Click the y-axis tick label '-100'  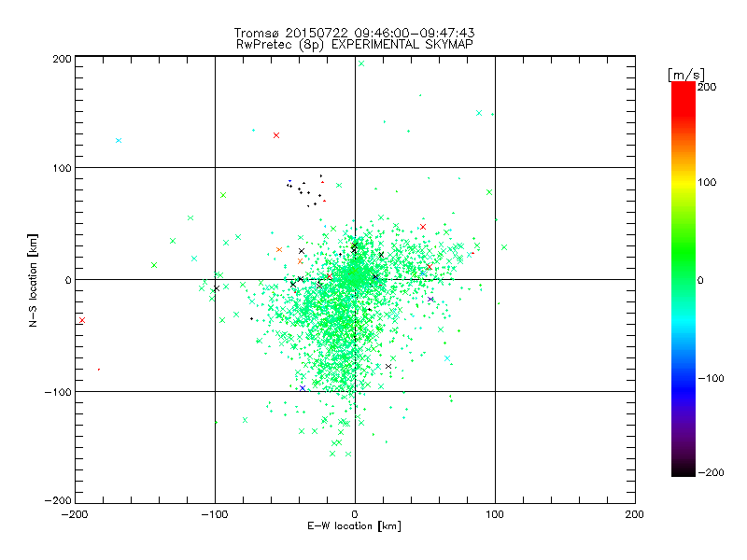pos(58,392)
